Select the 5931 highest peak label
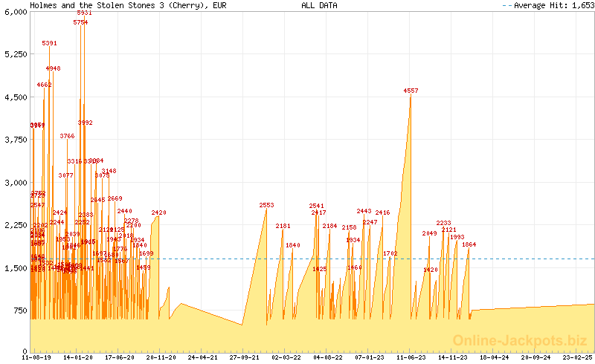Image resolution: width=595 pixels, height=364 pixels. (x=84, y=13)
